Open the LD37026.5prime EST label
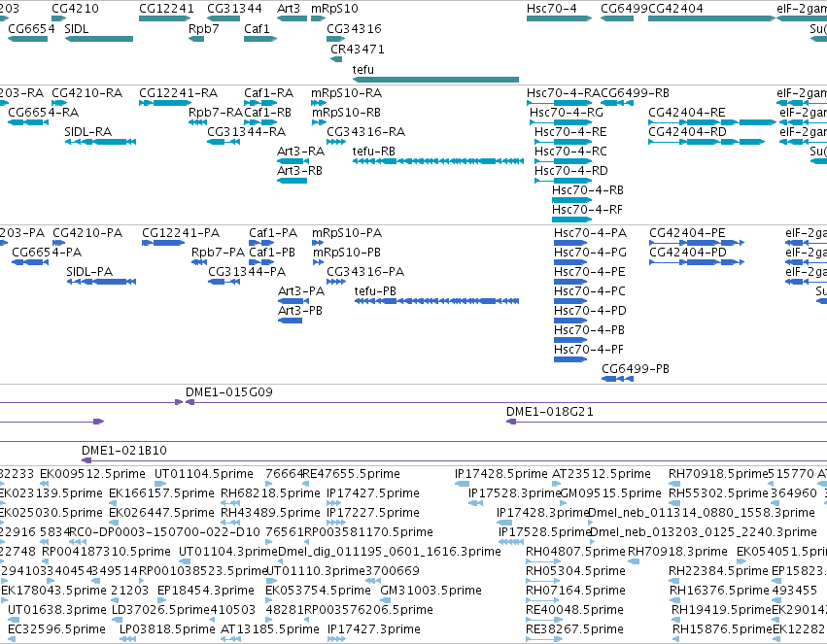The image size is (827, 644). coord(161,610)
